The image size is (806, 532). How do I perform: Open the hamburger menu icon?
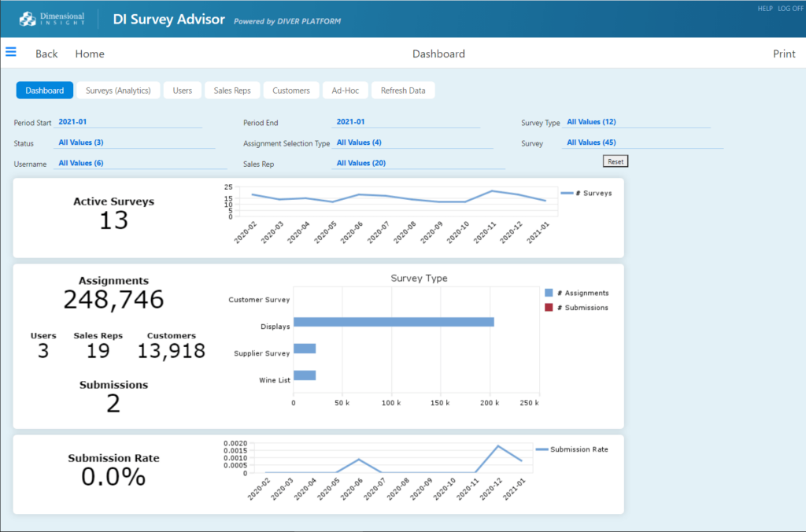pos(11,52)
